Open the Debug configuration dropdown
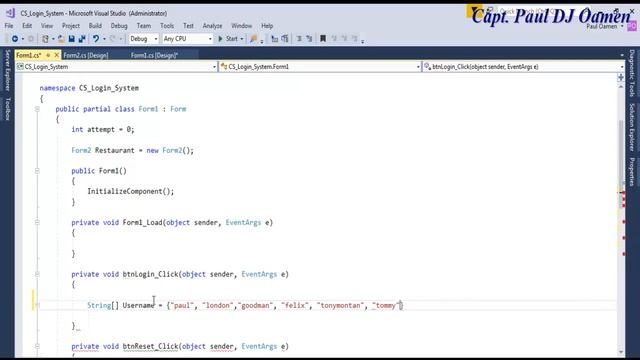This screenshot has height=360, width=640. (143, 39)
